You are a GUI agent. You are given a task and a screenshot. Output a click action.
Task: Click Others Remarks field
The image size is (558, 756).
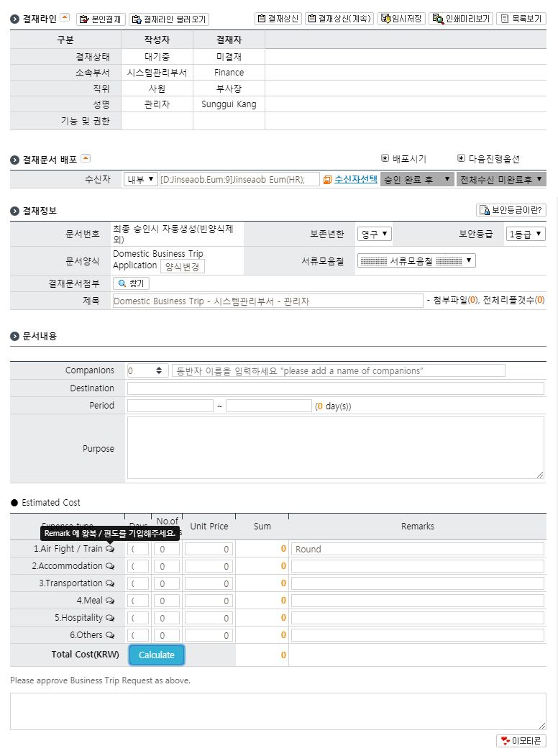(x=417, y=635)
